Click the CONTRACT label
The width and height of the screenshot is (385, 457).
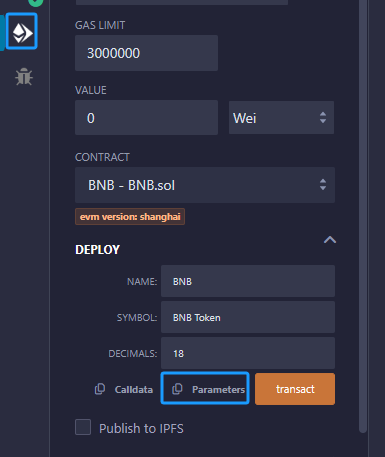pyautogui.click(x=102, y=157)
